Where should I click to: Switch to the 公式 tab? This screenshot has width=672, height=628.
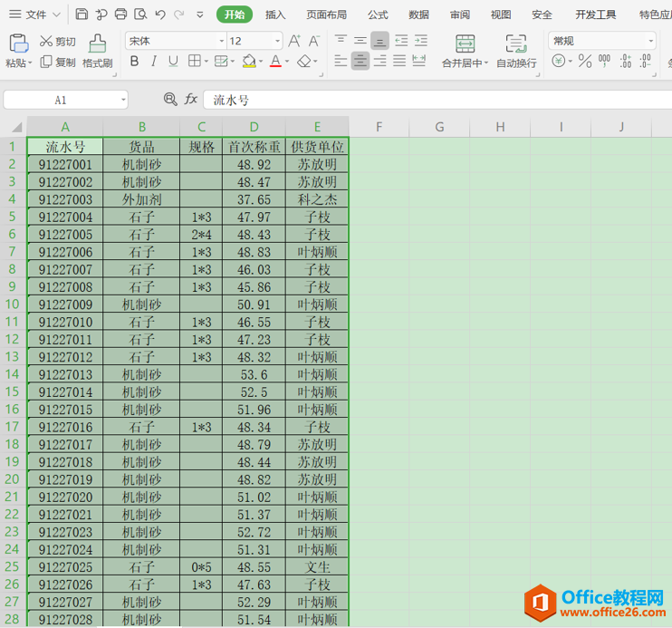click(x=378, y=15)
